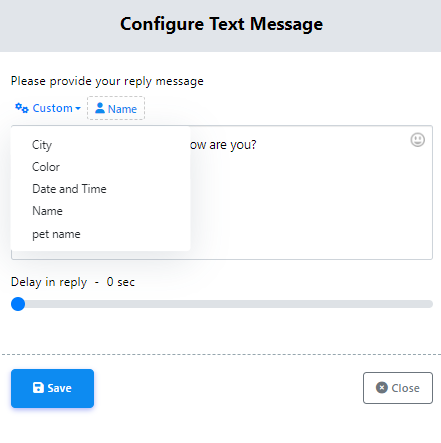Image resolution: width=441 pixels, height=443 pixels.
Task: Insert the Name variable button
Action: (116, 108)
